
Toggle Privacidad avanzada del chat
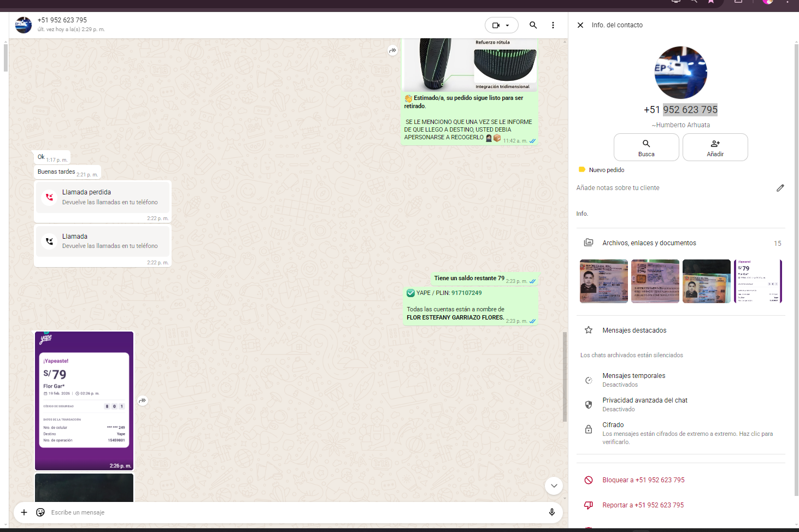tap(644, 404)
